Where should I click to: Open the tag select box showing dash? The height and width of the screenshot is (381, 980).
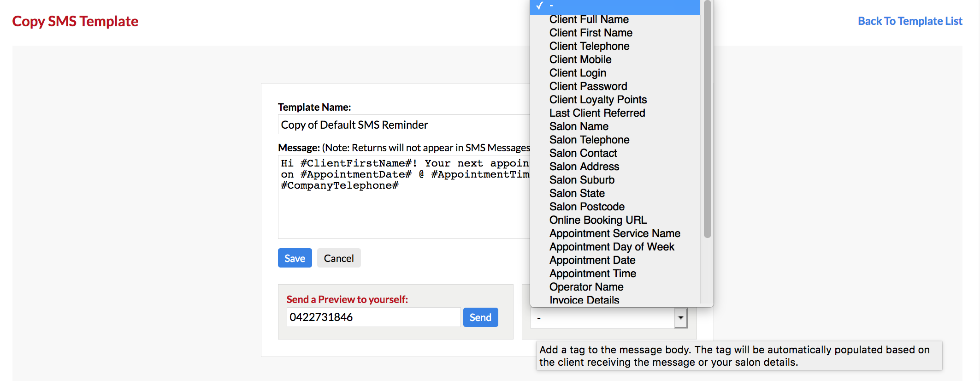coord(608,318)
